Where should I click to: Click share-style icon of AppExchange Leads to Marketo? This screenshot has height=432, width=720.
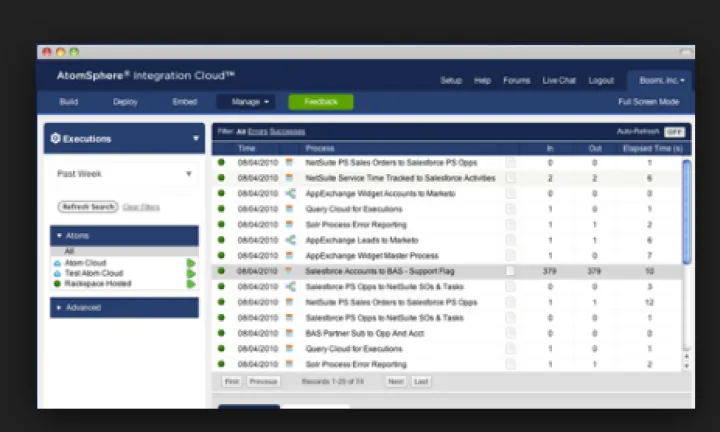point(290,240)
